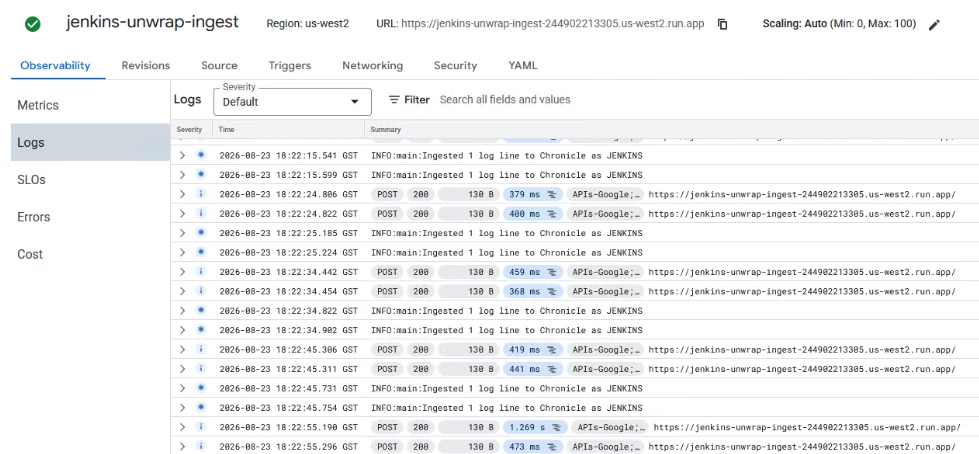
Task: Click the timestamp 2026-08-23 18:22:25.185 GST
Action: [x=288, y=233]
